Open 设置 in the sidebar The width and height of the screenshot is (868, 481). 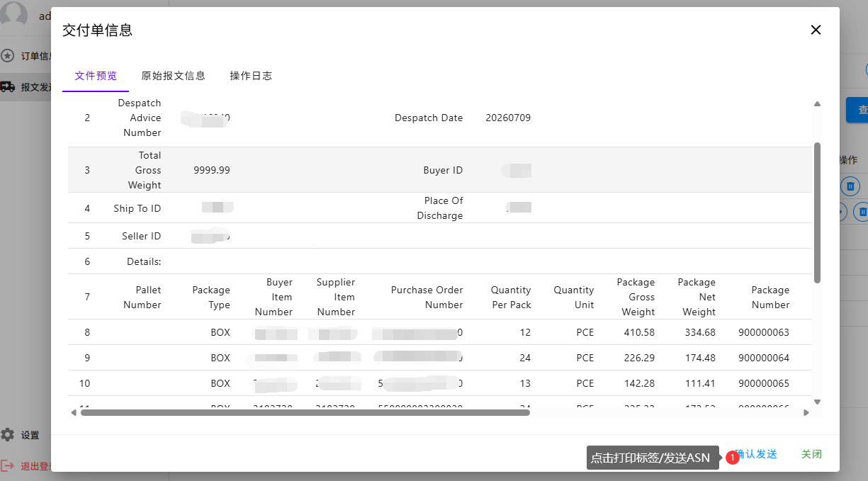pyautogui.click(x=30, y=436)
